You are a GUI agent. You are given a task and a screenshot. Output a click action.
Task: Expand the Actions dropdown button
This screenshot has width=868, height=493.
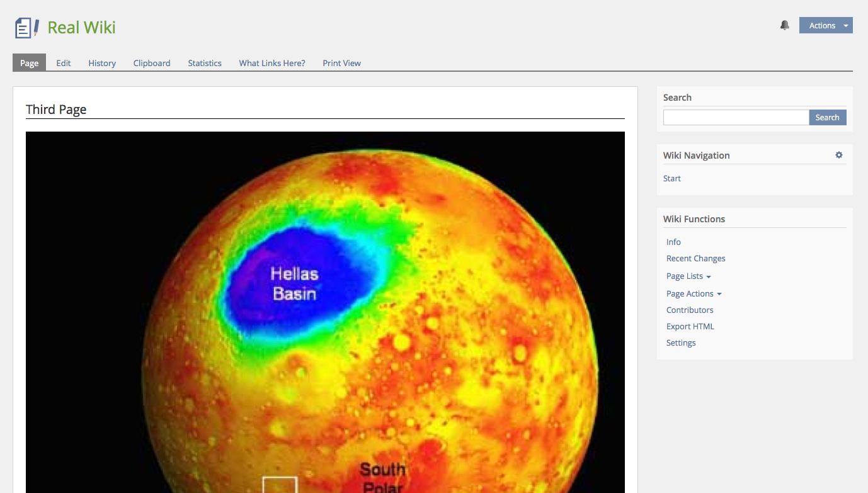[825, 25]
